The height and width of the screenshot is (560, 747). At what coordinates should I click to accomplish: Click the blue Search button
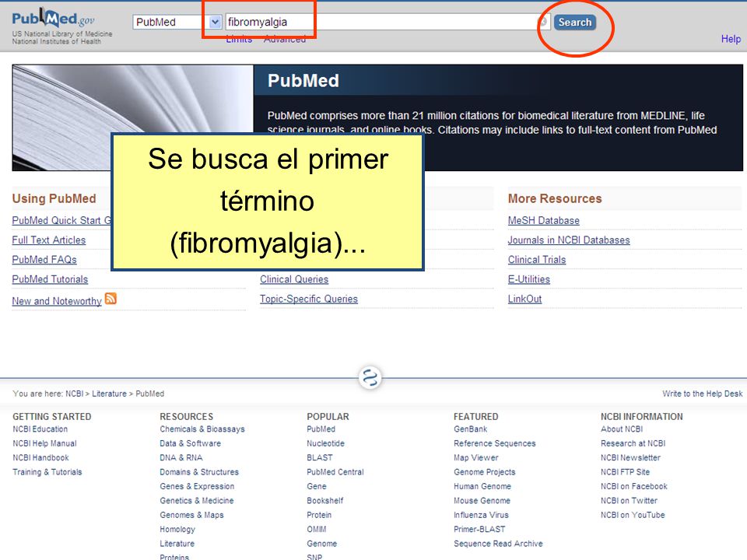(x=575, y=23)
